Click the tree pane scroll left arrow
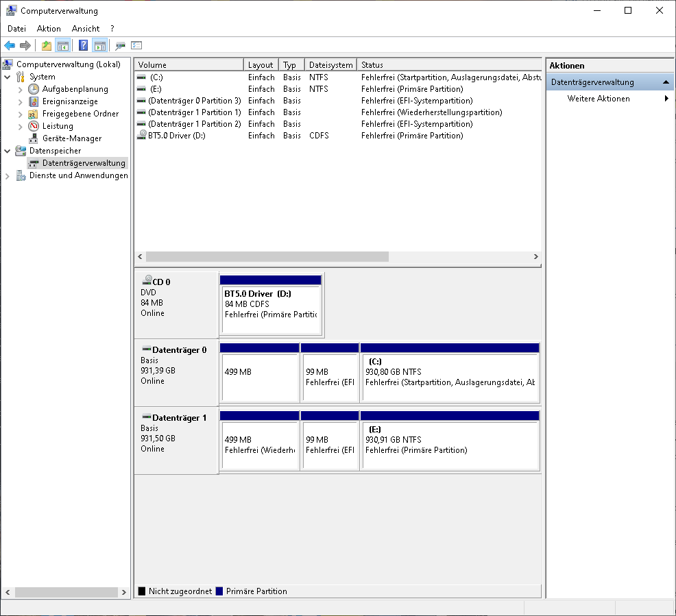 [8, 592]
